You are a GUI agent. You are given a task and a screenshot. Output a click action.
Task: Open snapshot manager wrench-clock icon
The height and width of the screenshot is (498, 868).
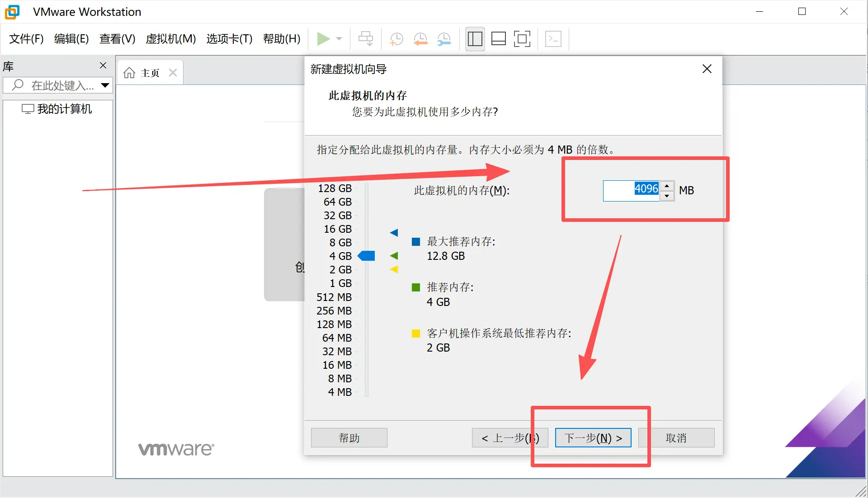pyautogui.click(x=444, y=39)
